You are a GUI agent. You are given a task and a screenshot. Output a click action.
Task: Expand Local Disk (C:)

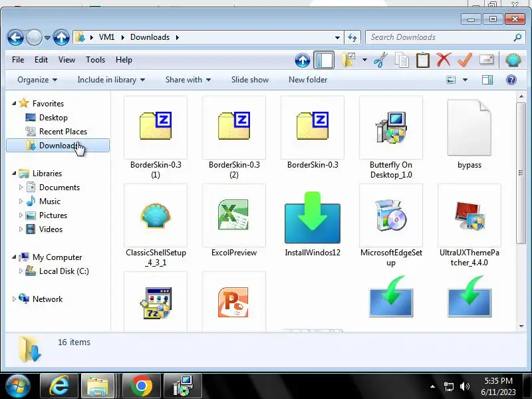(x=21, y=271)
